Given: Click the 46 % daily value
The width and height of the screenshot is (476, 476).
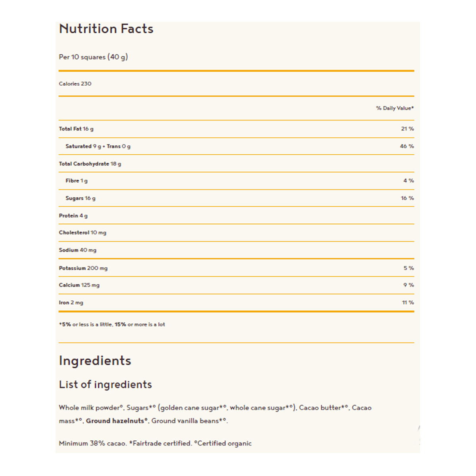Looking at the screenshot, I should point(407,146).
